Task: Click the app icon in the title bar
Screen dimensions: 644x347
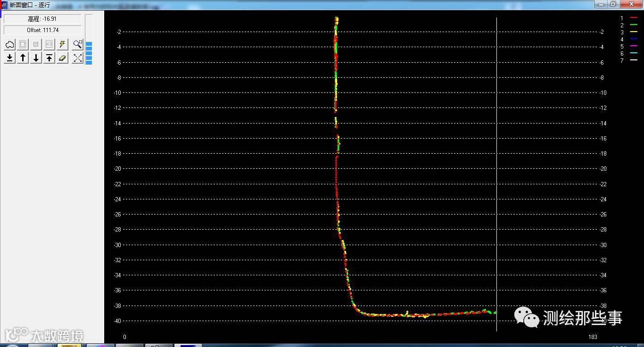Action: click(5, 5)
